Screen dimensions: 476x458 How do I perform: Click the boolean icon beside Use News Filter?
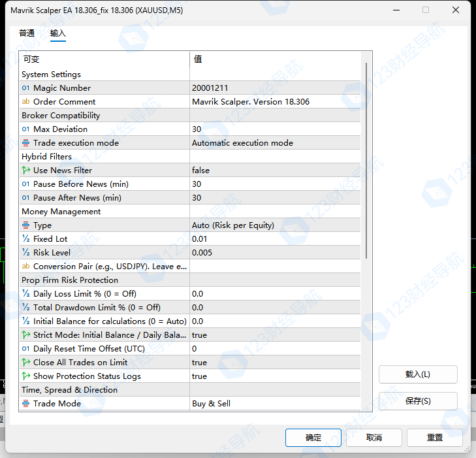26,171
